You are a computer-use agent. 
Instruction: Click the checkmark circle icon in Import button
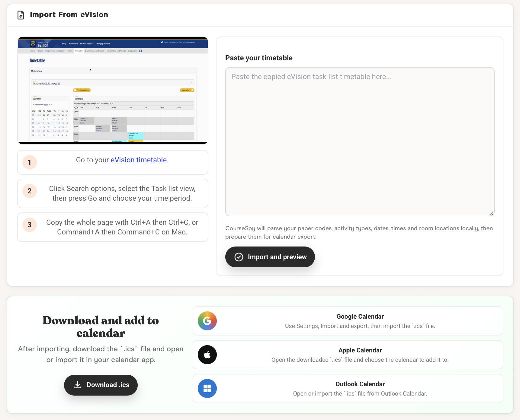coord(239,257)
